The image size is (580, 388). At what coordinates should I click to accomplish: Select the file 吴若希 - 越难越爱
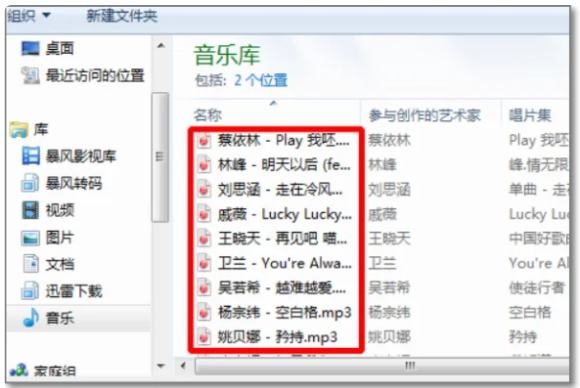point(282,287)
